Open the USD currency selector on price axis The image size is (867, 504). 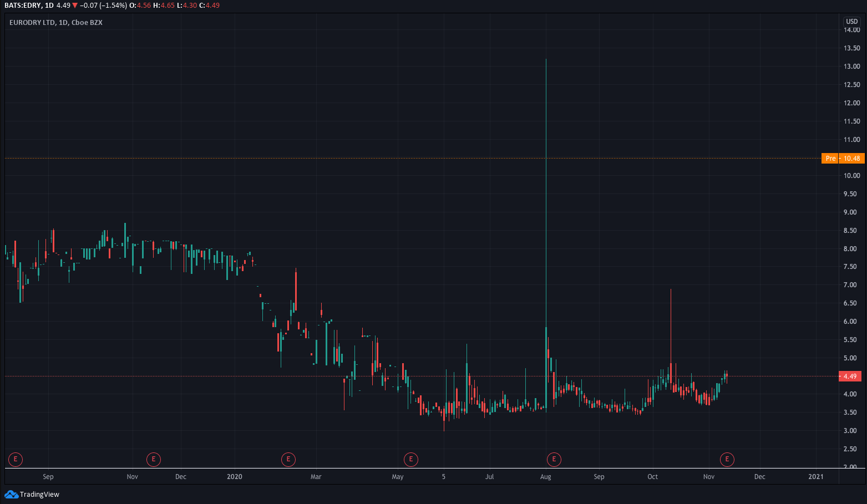(x=852, y=22)
